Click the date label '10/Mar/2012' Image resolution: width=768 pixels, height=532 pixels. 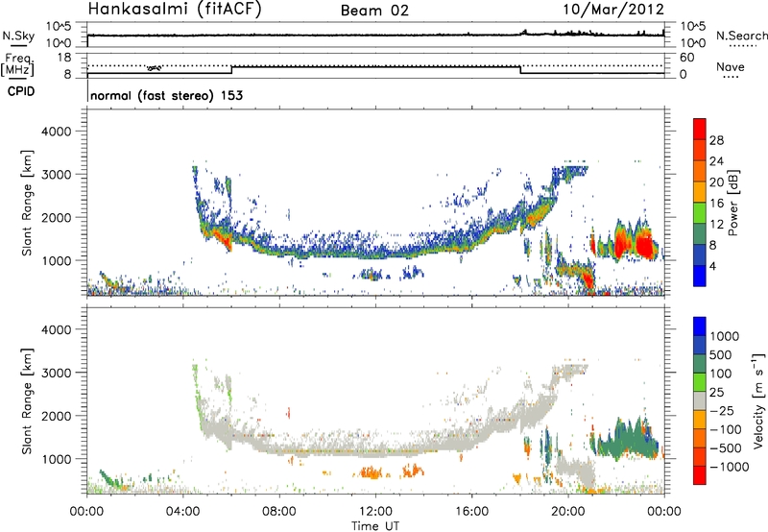[613, 10]
